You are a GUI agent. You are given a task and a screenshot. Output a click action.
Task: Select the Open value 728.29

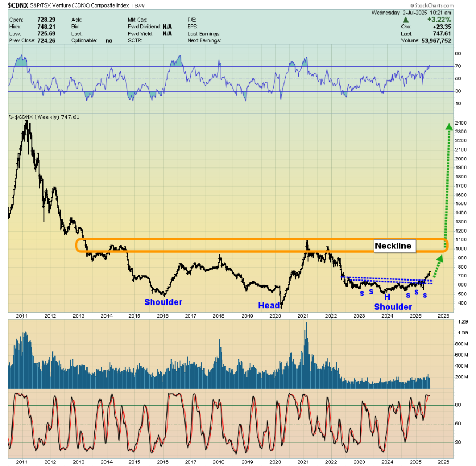[46, 20]
